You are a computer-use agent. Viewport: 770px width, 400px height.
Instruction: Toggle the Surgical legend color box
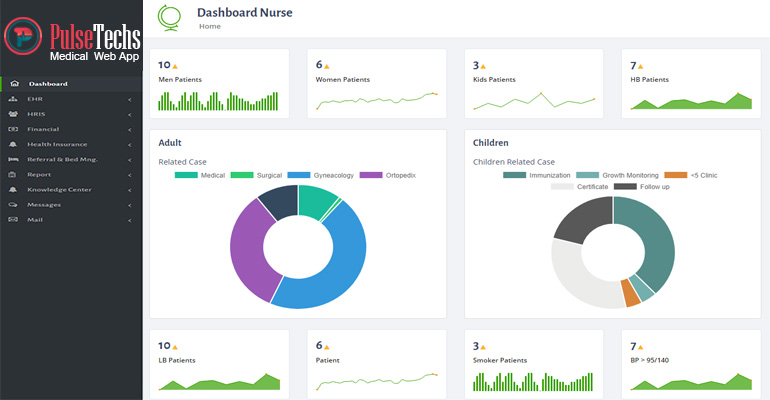click(242, 175)
